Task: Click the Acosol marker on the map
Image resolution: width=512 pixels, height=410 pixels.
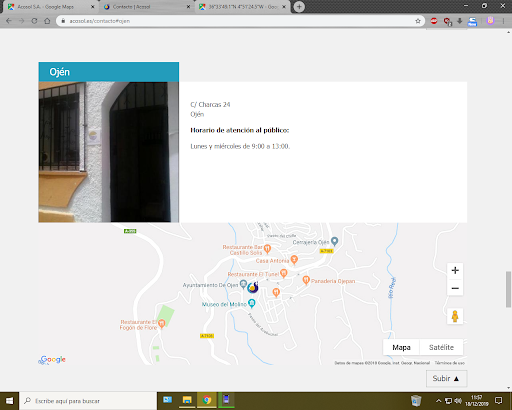Action: pos(253,287)
